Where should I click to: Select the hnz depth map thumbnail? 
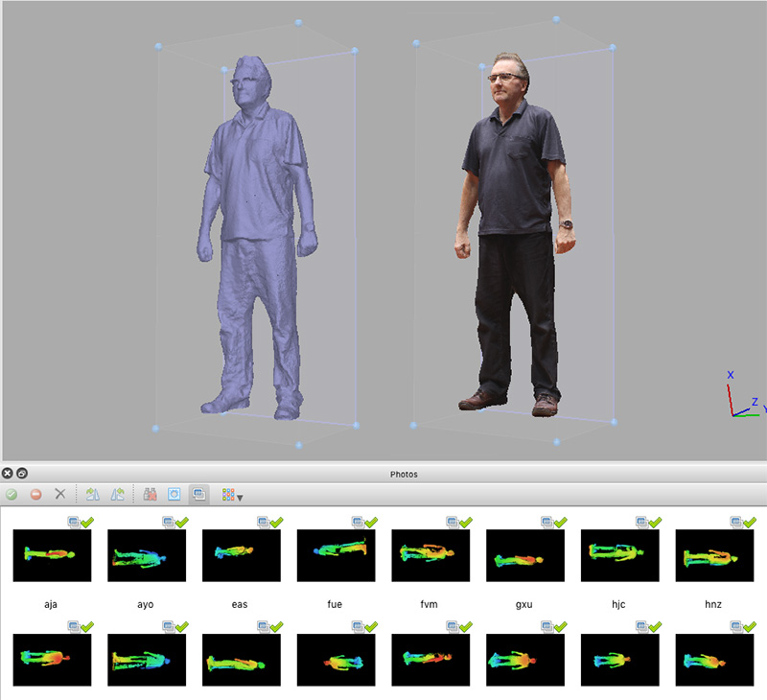click(714, 555)
